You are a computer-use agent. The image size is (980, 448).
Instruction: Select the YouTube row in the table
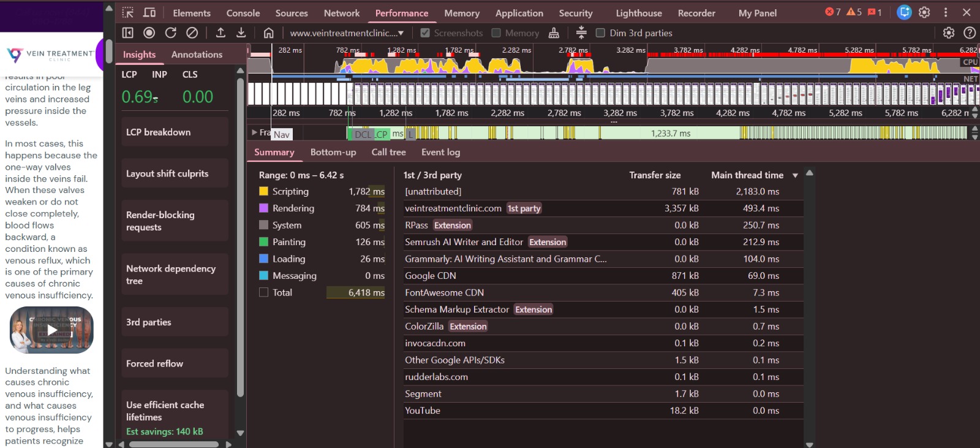point(603,411)
